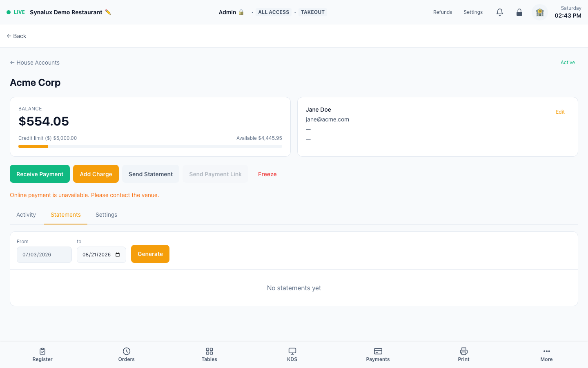Click the 'Available $4,445.95' text
The height and width of the screenshot is (368, 588).
pyautogui.click(x=259, y=138)
